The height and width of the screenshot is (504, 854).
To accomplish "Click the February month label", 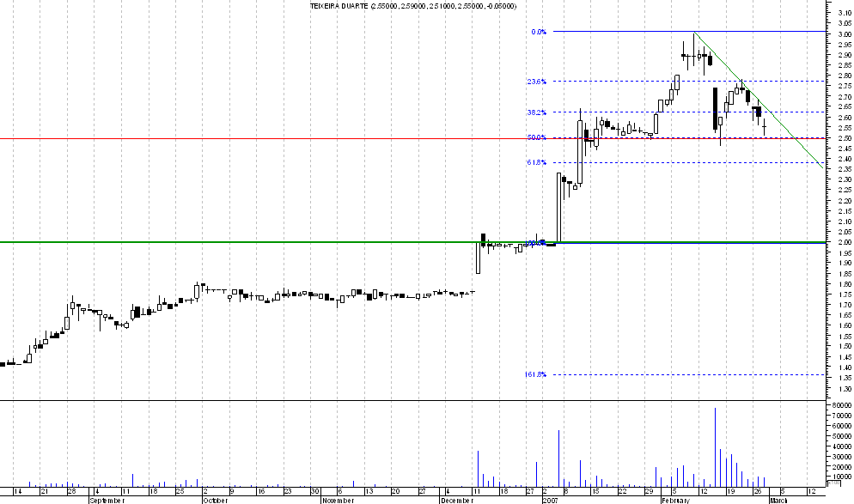I will [676, 501].
